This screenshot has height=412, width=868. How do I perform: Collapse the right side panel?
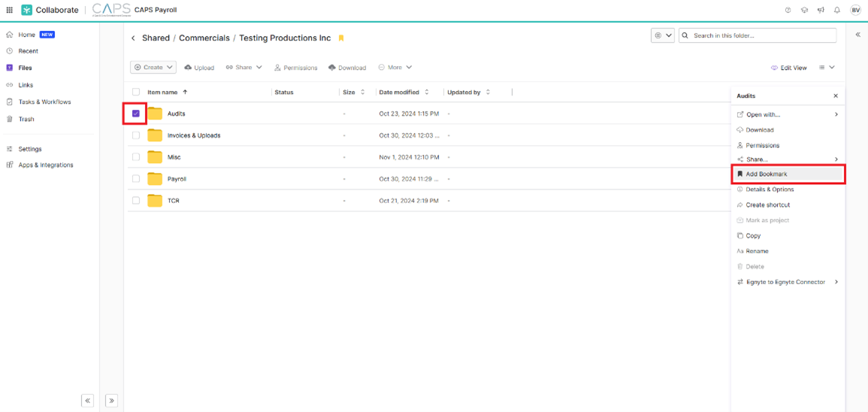coord(857,35)
